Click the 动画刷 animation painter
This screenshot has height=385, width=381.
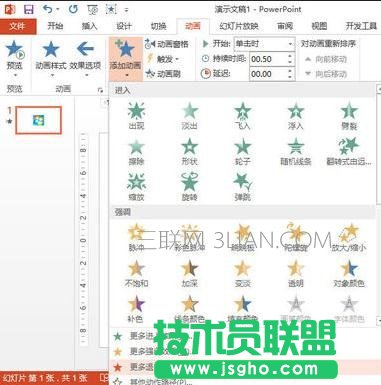point(163,74)
